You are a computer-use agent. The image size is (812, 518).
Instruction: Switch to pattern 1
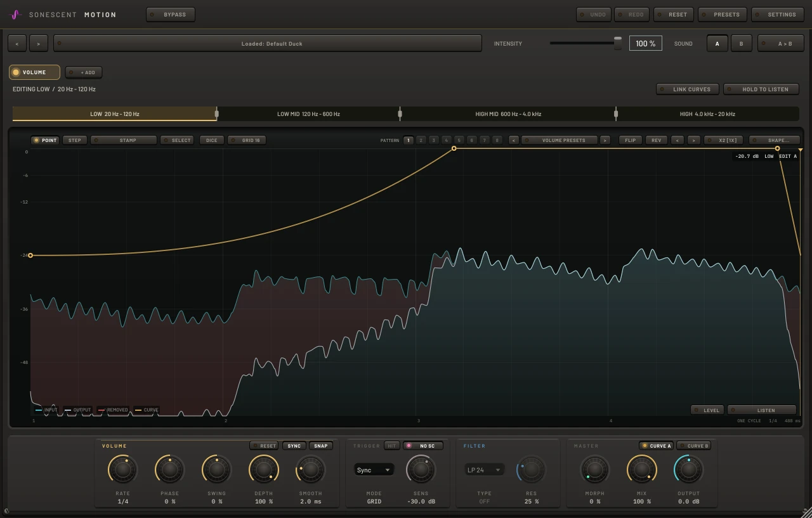pyautogui.click(x=408, y=140)
